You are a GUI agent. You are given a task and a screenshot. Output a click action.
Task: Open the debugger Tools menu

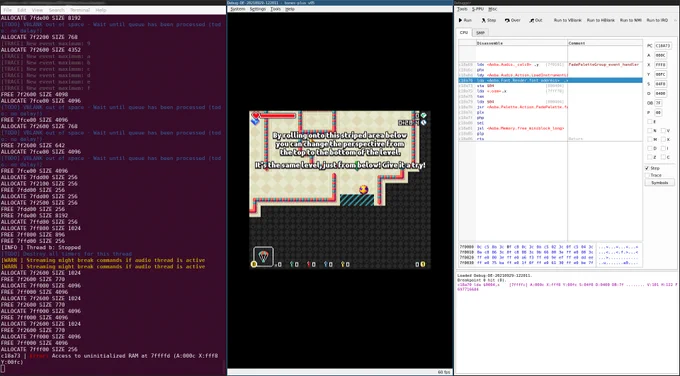pos(463,9)
